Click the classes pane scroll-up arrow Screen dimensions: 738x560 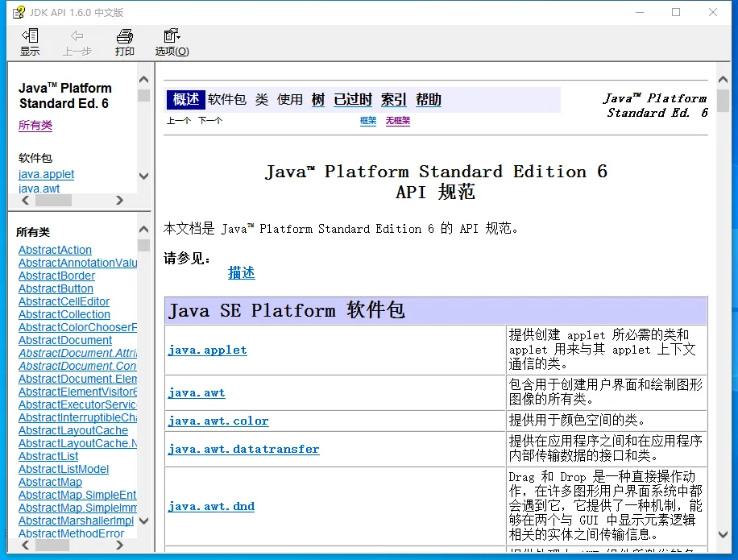[x=144, y=229]
